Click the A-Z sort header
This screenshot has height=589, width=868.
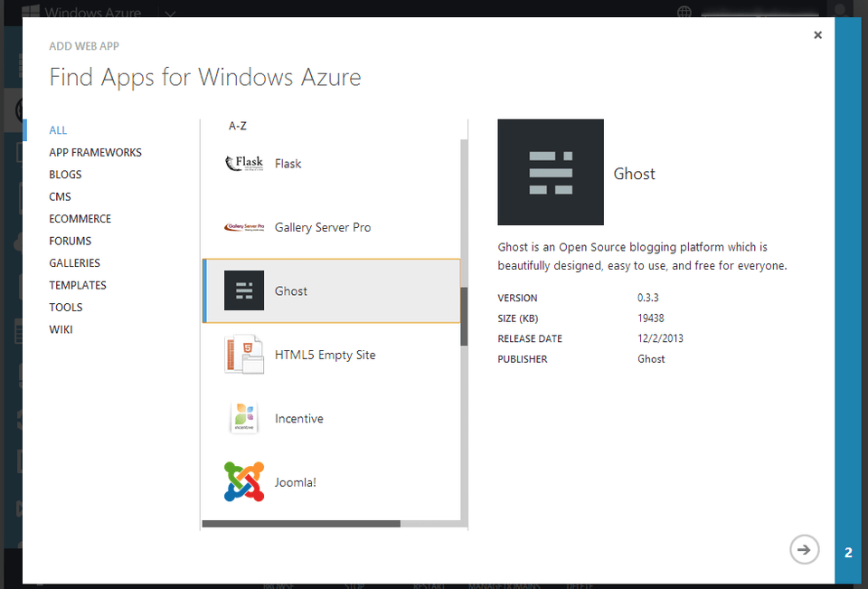pyautogui.click(x=238, y=126)
